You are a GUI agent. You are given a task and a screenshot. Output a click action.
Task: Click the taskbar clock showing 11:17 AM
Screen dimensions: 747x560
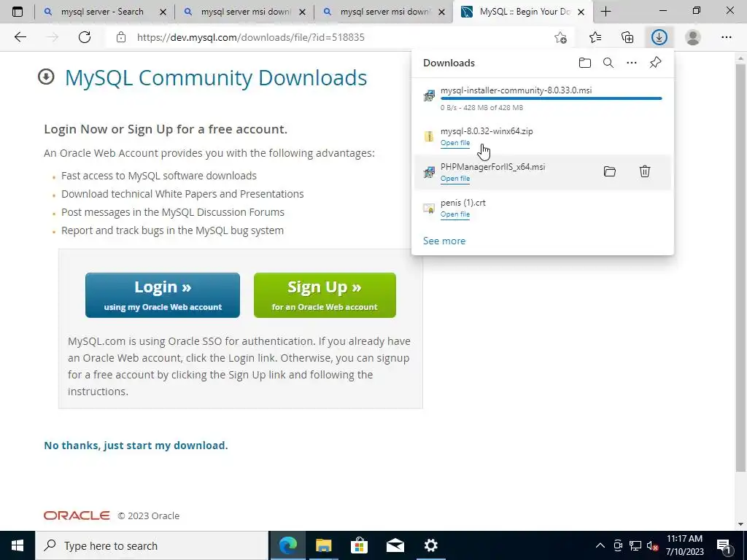tap(684, 545)
